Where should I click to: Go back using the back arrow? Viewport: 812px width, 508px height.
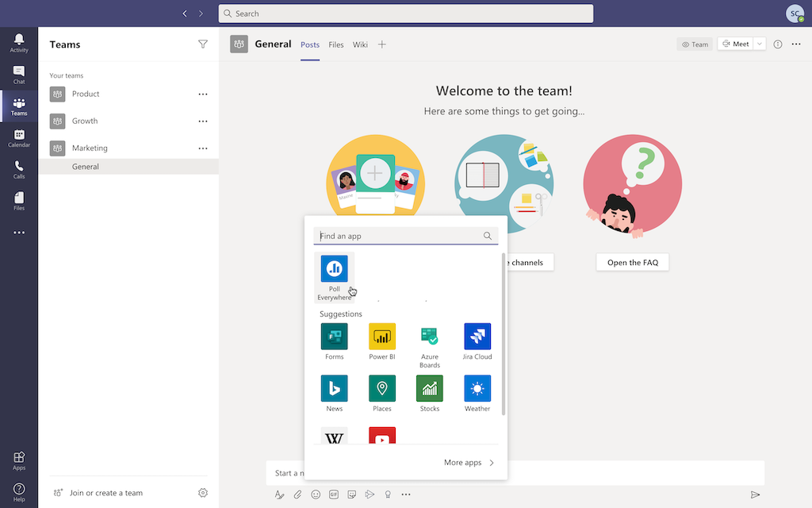(x=185, y=13)
